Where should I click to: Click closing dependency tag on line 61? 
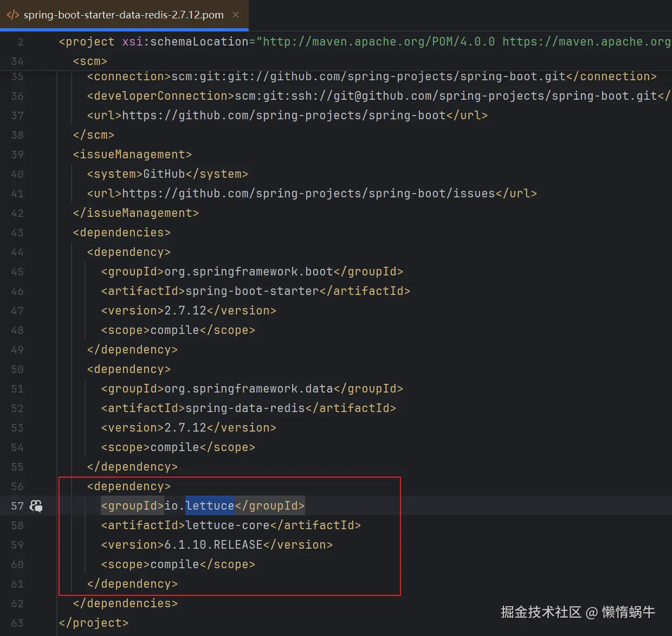132,584
